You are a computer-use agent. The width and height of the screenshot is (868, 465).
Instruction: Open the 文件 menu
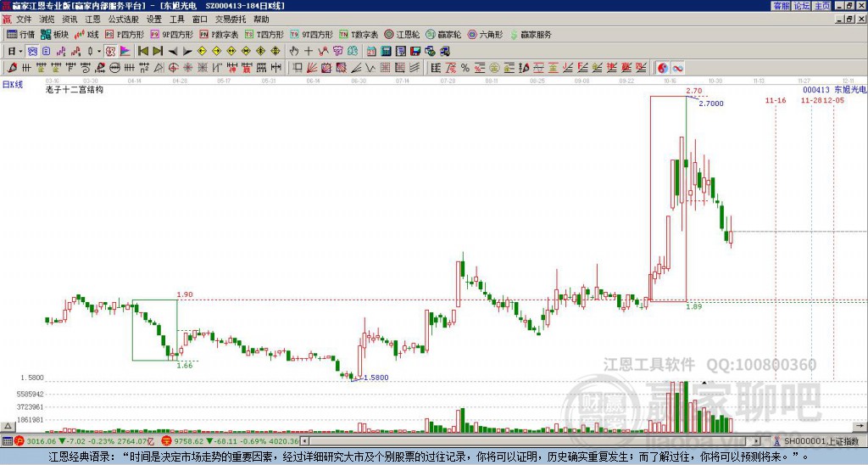[24, 20]
